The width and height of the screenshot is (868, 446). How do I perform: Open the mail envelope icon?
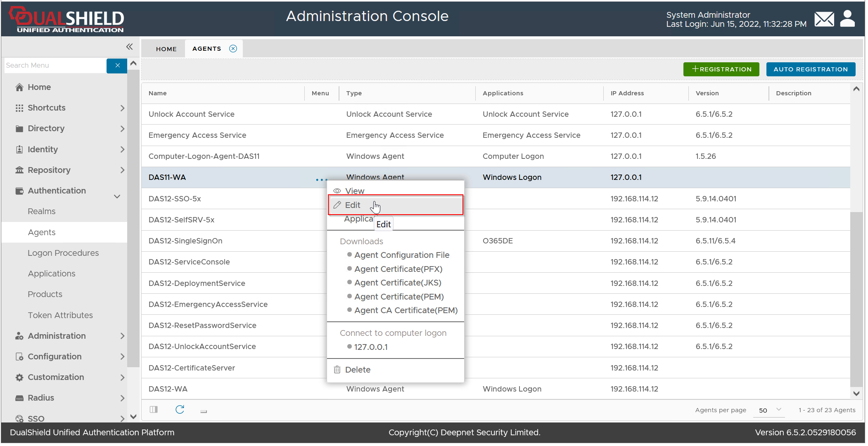(x=824, y=19)
